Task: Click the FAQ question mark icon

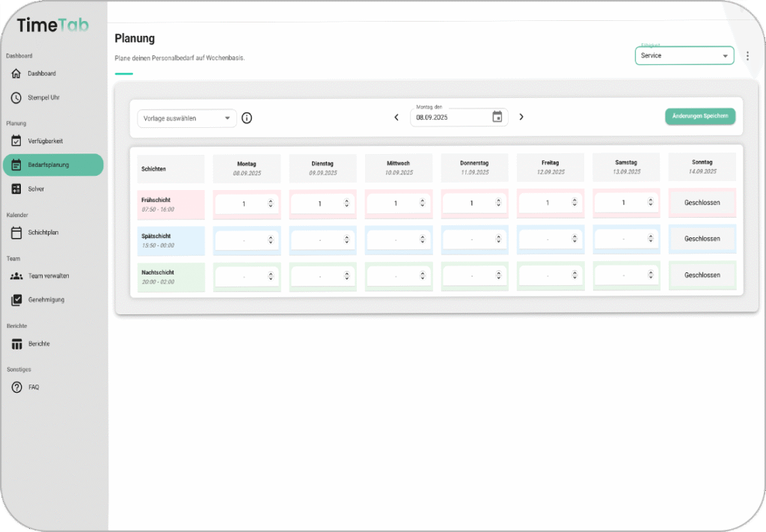Action: [16, 388]
